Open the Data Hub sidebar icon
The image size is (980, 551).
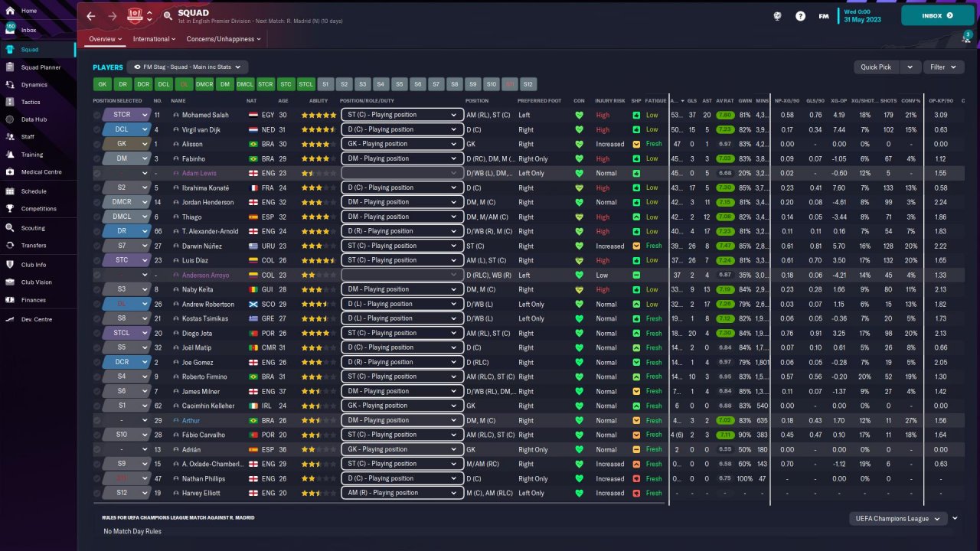click(x=10, y=119)
